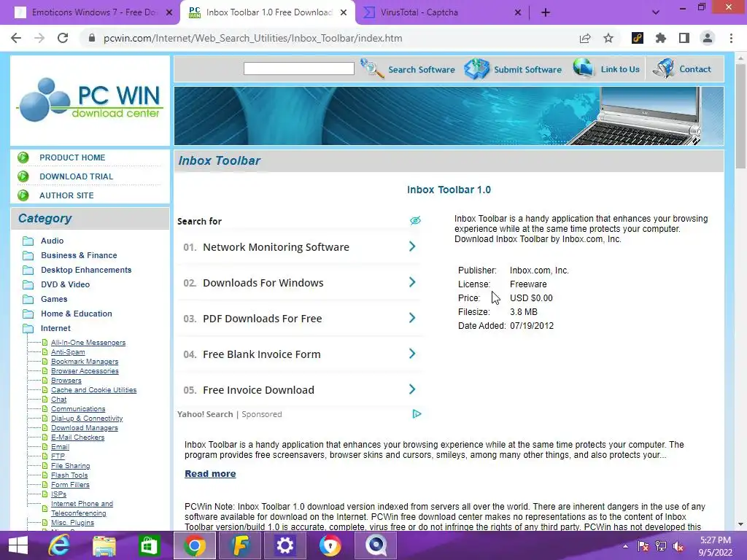Click the Link to Us globe icon

[583, 68]
